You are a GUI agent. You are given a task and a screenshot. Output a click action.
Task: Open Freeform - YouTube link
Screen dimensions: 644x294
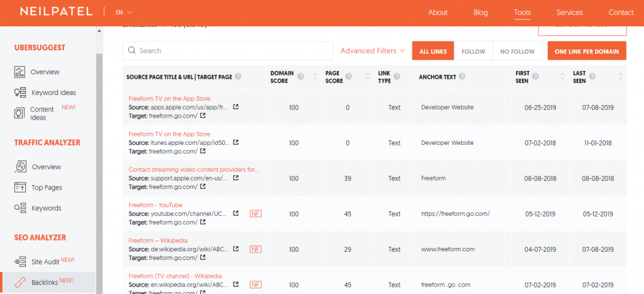click(x=155, y=205)
